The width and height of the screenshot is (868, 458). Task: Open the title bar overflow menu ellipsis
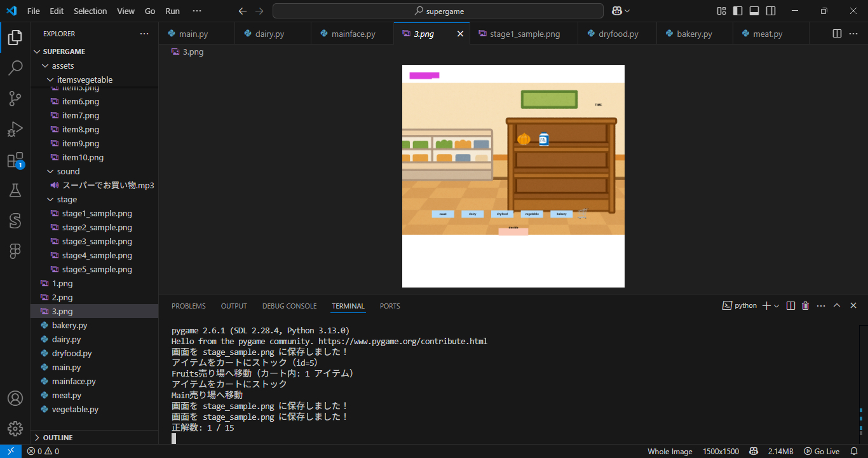point(197,11)
